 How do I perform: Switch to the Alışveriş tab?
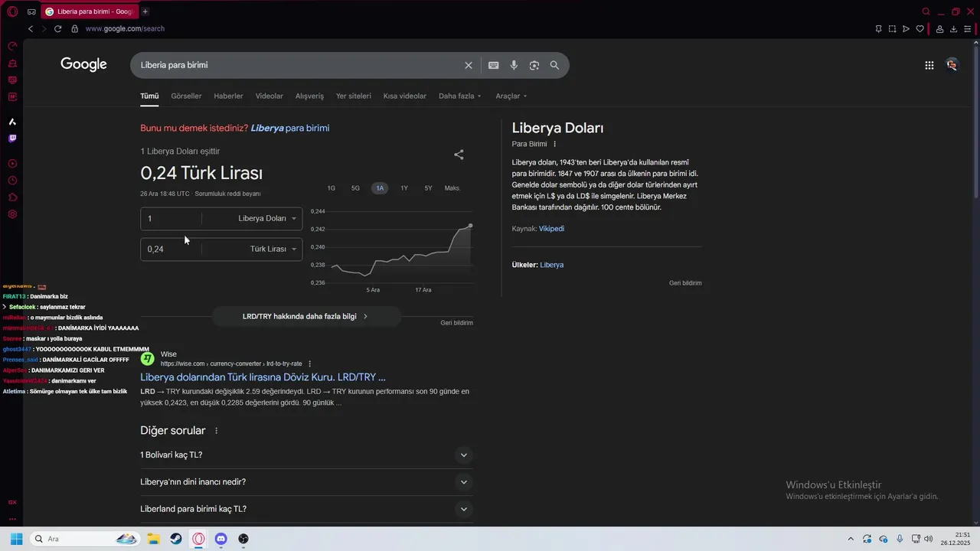[x=309, y=96]
